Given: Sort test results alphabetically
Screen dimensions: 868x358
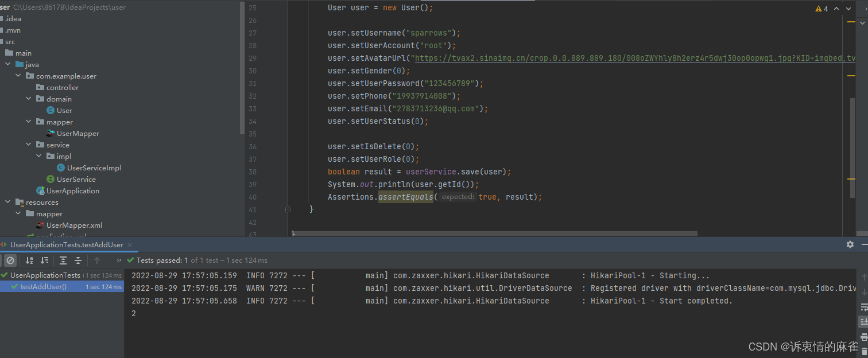Looking at the screenshot, I should 29,260.
